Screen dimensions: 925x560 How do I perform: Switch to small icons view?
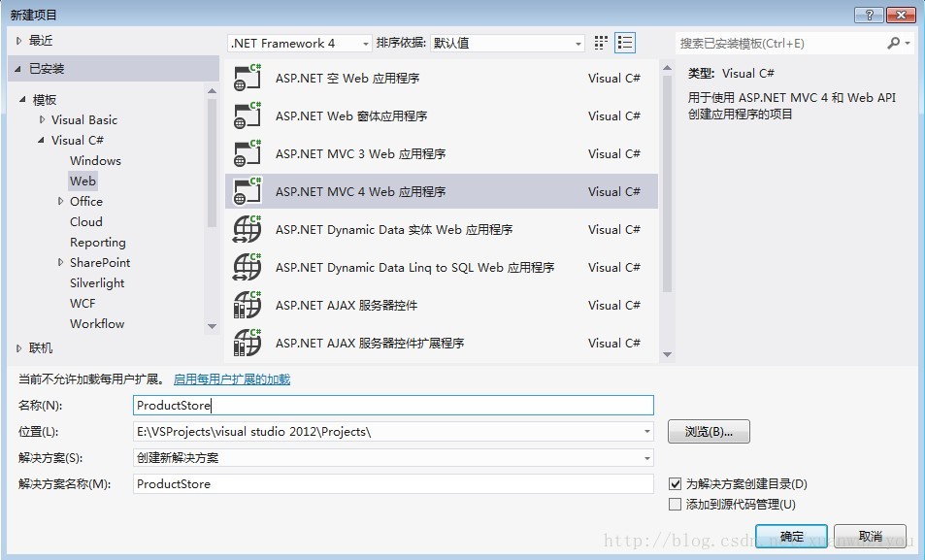pos(601,43)
